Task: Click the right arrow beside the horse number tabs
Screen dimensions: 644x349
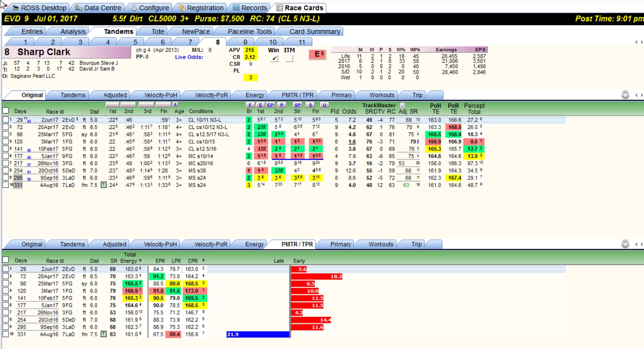Action: [642, 42]
